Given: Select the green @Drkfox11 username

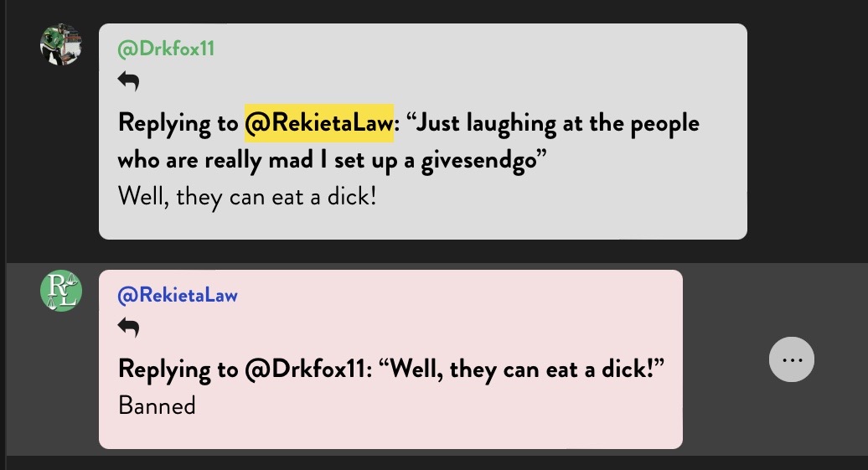Looking at the screenshot, I should [166, 49].
